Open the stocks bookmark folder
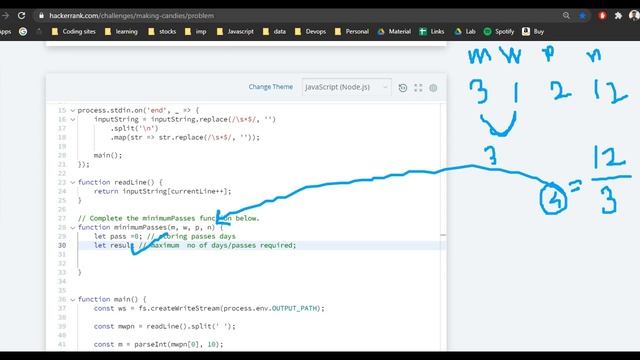This screenshot has width=640, height=360. (x=162, y=31)
